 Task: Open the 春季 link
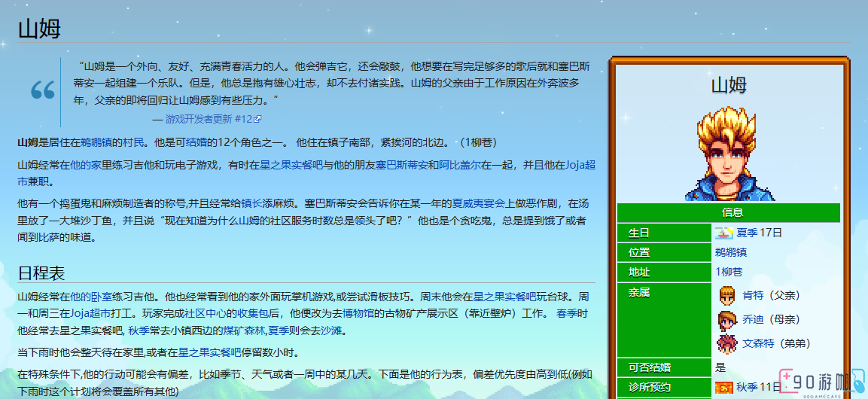coord(567,314)
